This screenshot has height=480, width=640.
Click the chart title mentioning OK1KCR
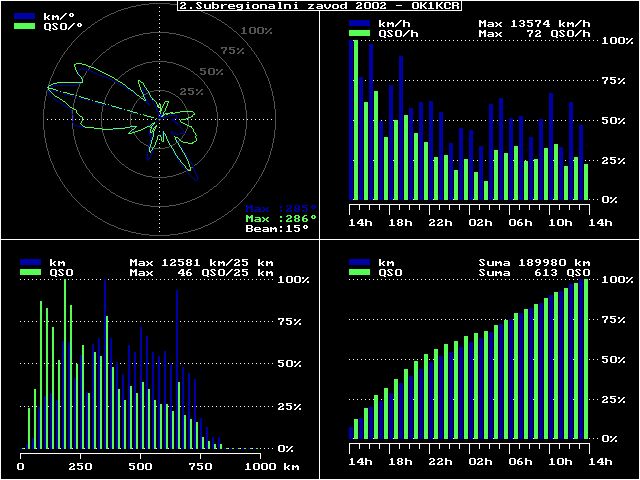tap(320, 6)
